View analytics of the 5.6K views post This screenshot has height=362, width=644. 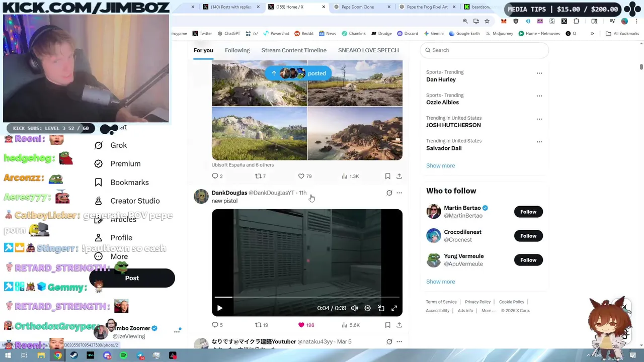(x=350, y=325)
